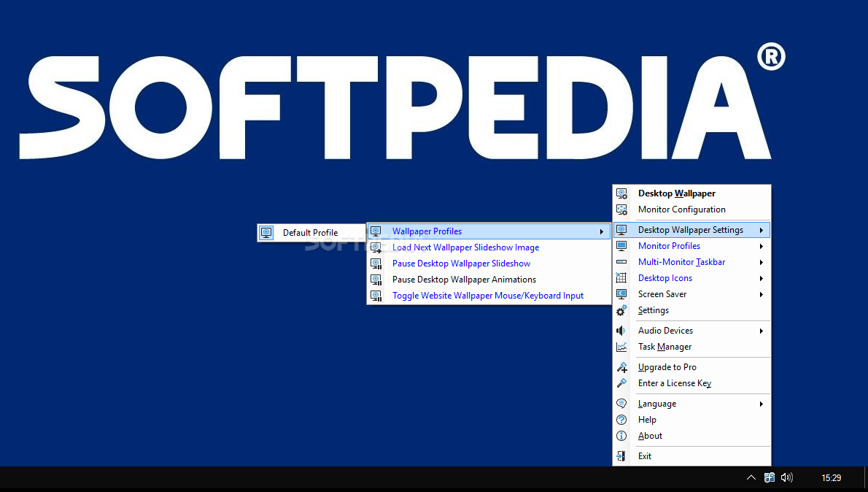Open Monitor Configuration from the menu
868x492 pixels.
(x=691, y=210)
